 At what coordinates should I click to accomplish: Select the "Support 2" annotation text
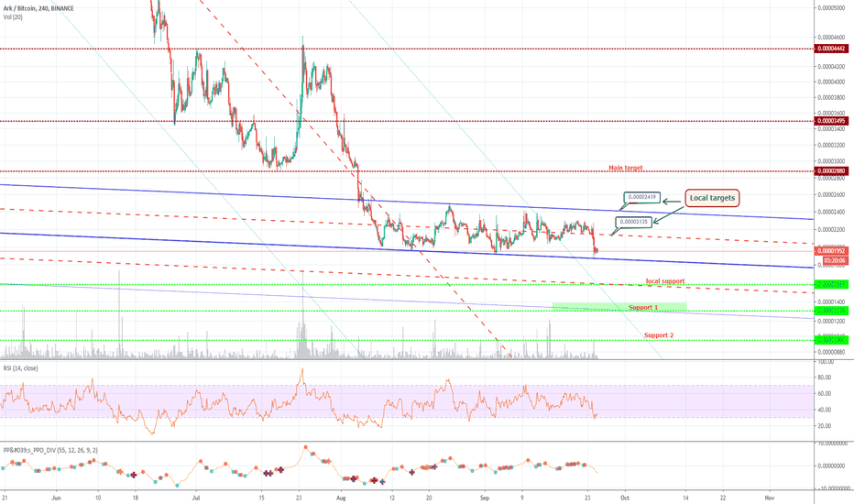pyautogui.click(x=659, y=335)
